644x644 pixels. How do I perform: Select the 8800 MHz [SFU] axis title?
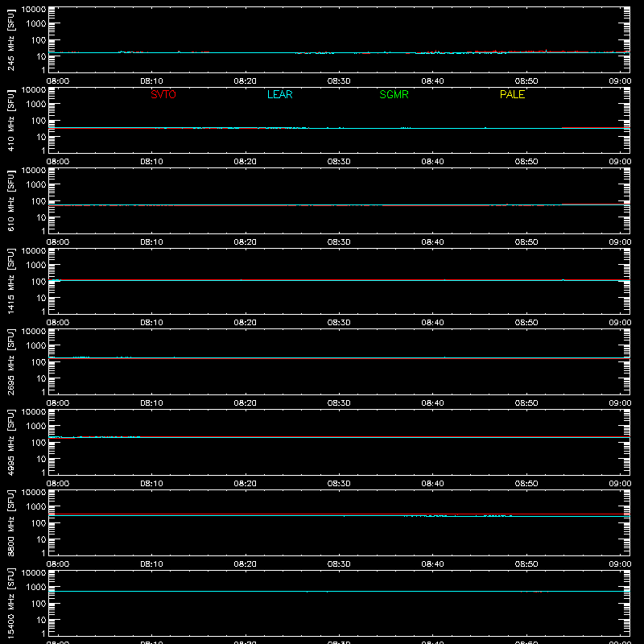(x=11, y=522)
